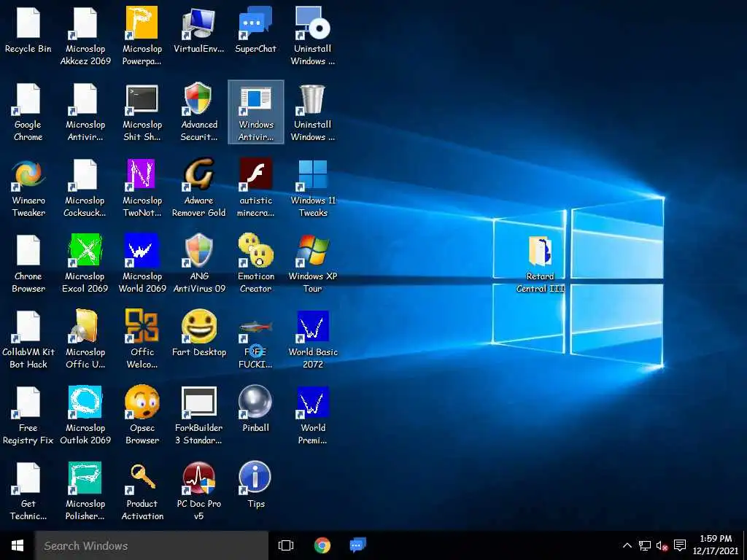Expand hidden system tray icons
This screenshot has height=560, width=747.
627,545
